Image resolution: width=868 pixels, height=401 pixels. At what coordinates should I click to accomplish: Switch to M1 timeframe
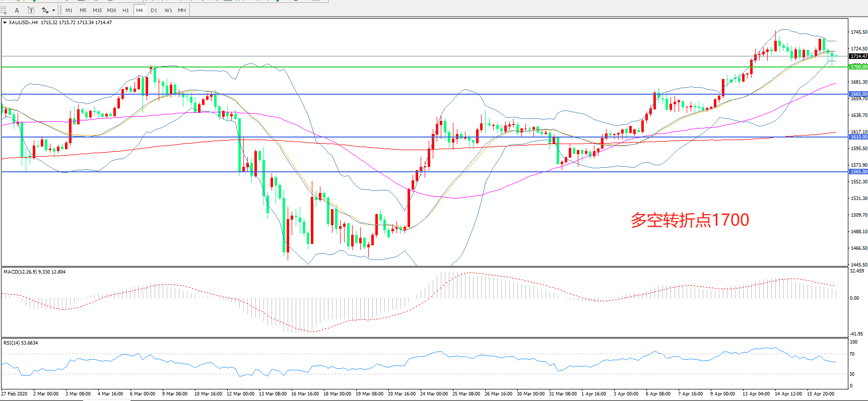[x=69, y=10]
